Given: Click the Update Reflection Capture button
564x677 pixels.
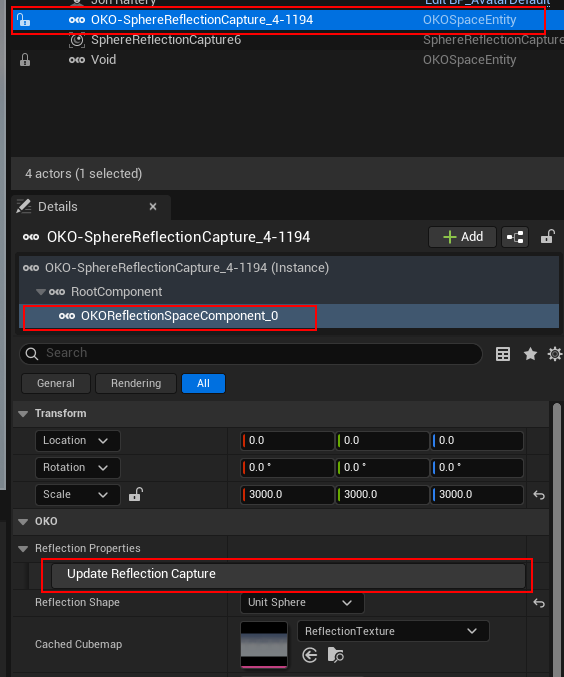Looking at the screenshot, I should click(x=288, y=575).
